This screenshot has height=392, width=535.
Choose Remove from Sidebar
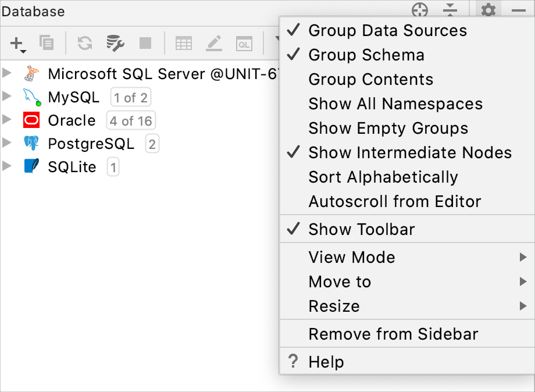click(393, 334)
